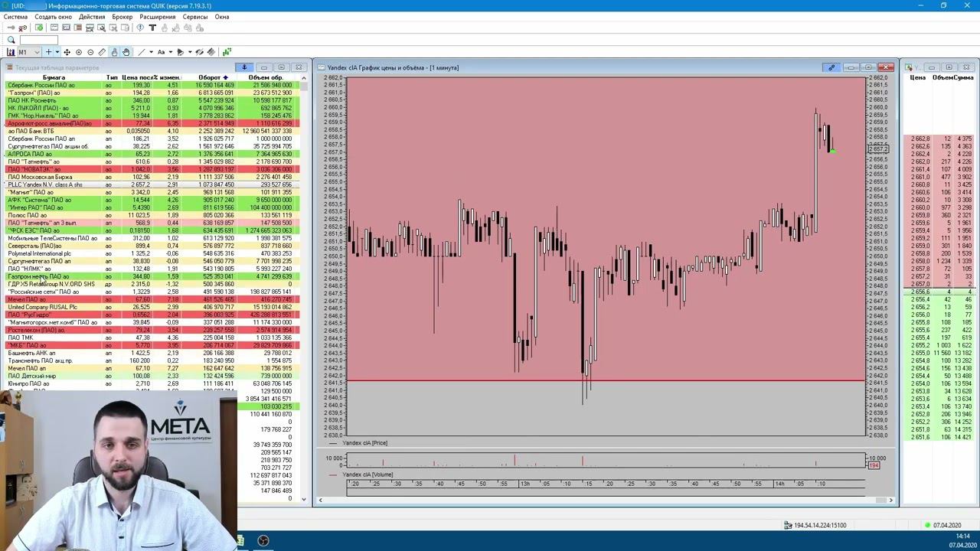Expand the crosshair tool dropdown arrow

57,52
